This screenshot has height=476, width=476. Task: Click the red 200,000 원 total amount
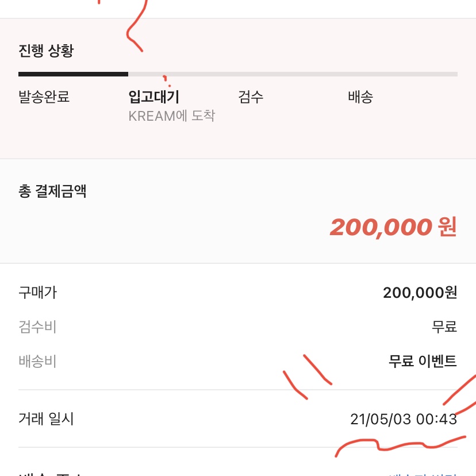pyautogui.click(x=393, y=227)
